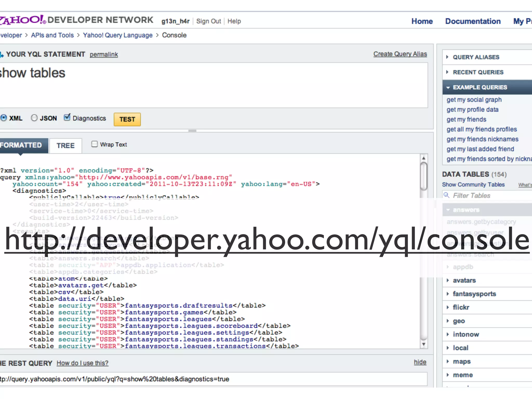
Task: Switch to the Formatted results tab
Action: [x=24, y=145]
